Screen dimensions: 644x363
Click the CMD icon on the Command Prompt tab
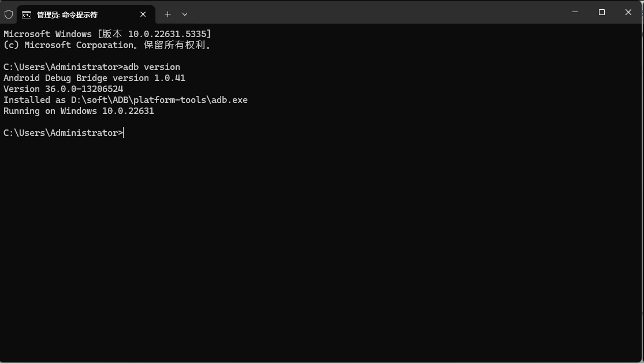26,14
